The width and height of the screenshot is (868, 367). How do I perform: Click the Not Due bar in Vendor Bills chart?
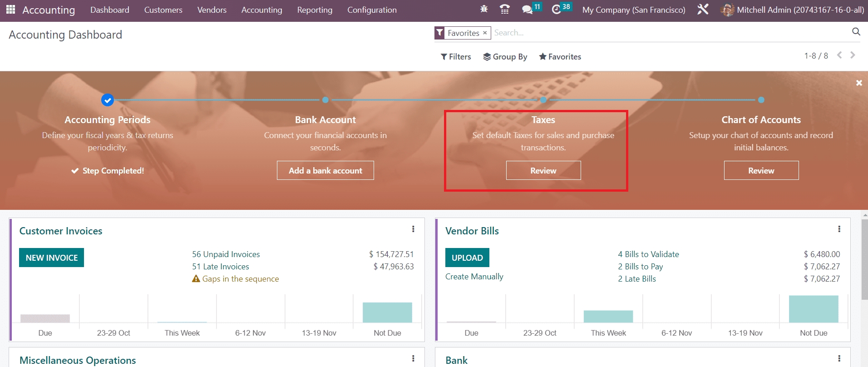coord(814,309)
